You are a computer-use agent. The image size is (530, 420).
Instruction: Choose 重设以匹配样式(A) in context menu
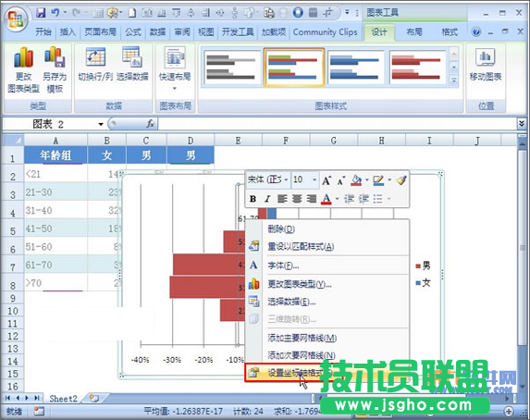pos(327,246)
